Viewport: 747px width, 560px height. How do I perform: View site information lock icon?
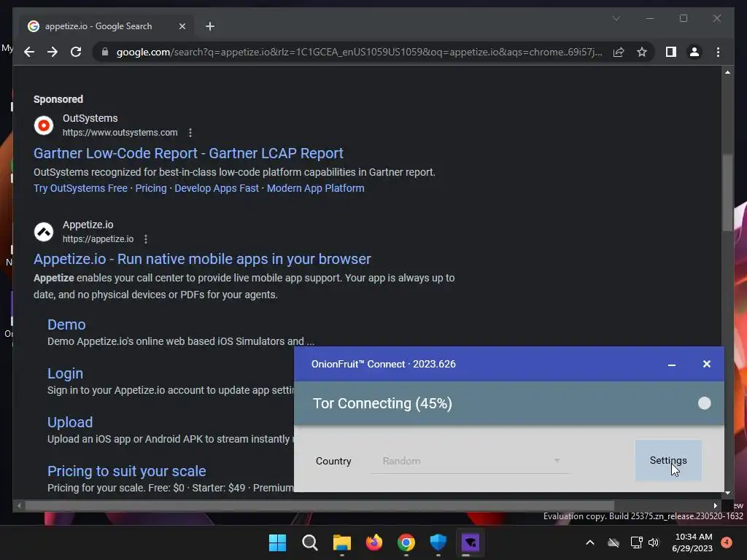point(105,52)
